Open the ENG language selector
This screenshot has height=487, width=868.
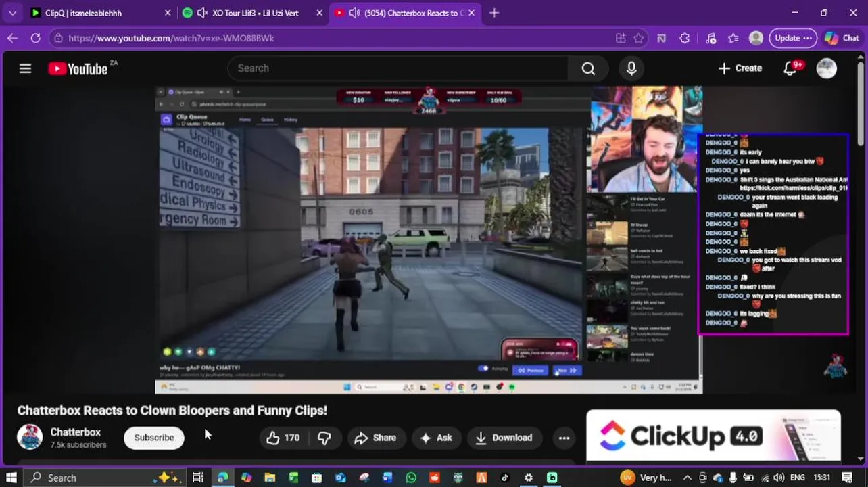click(x=798, y=478)
